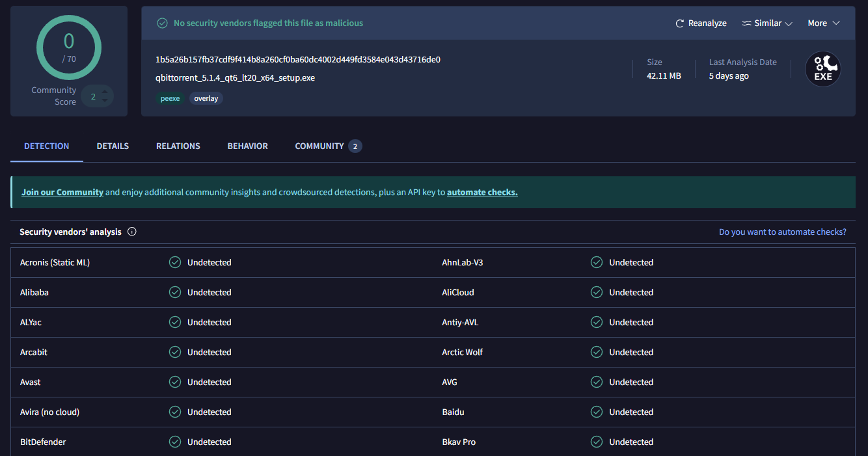The image size is (868, 456).
Task: Click the Undetected check icon for Arctic Wolf
Action: tap(597, 352)
